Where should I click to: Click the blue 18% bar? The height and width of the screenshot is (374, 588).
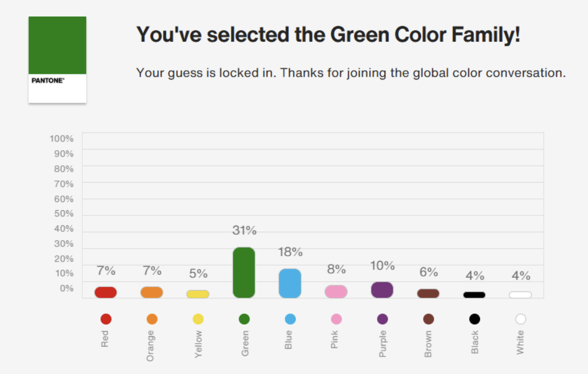[x=290, y=283]
